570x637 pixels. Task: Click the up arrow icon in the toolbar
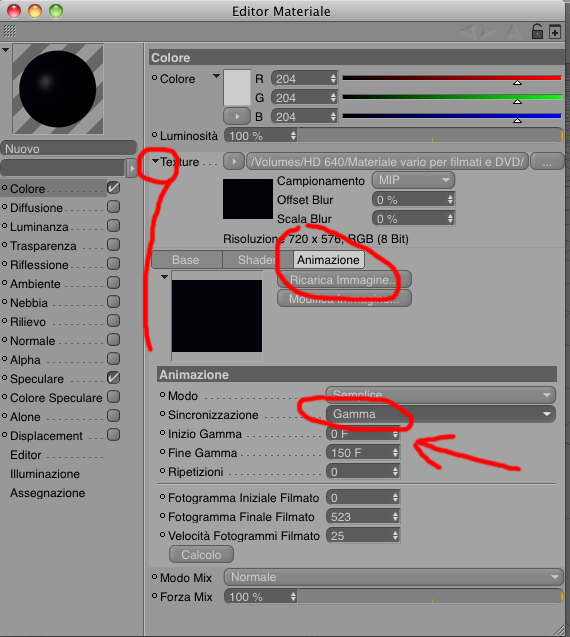[x=513, y=31]
